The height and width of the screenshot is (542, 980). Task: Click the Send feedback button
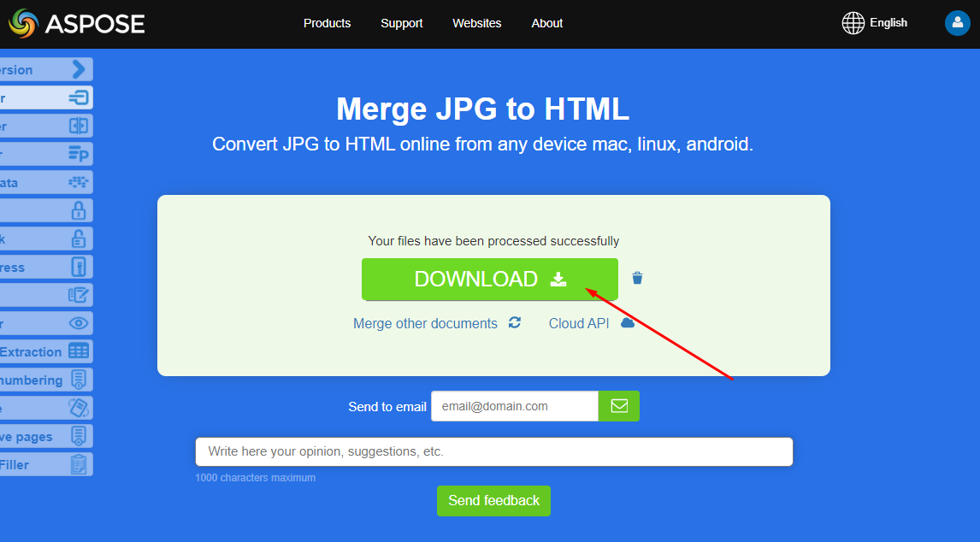tap(493, 500)
